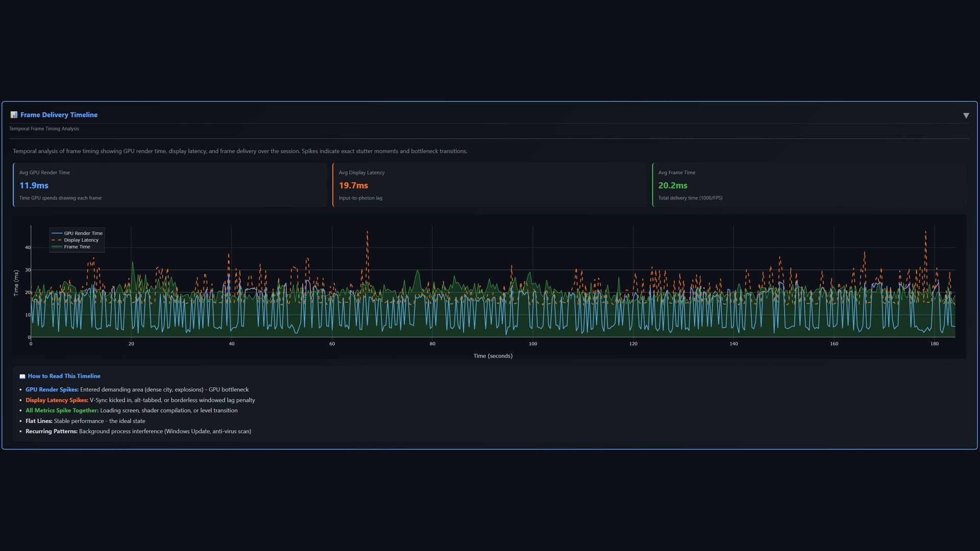The height and width of the screenshot is (551, 980).
Task: Select the Frame Delivery Timeline heading
Action: point(59,115)
